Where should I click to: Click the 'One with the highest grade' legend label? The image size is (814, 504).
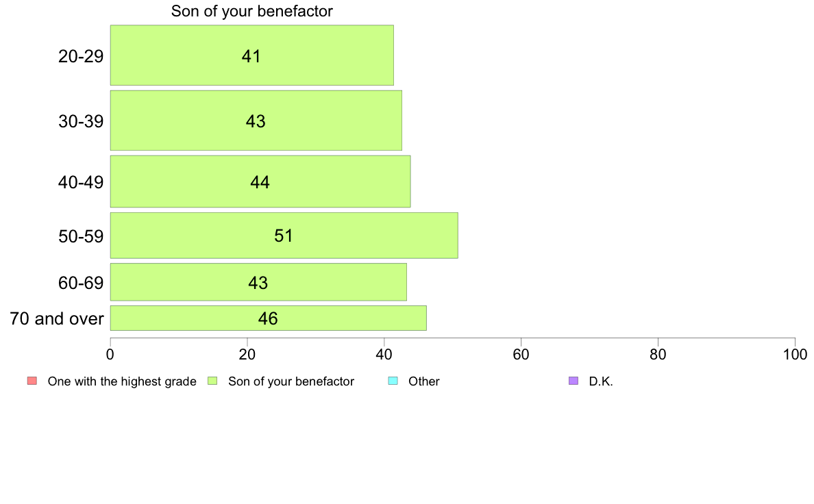[x=122, y=381]
